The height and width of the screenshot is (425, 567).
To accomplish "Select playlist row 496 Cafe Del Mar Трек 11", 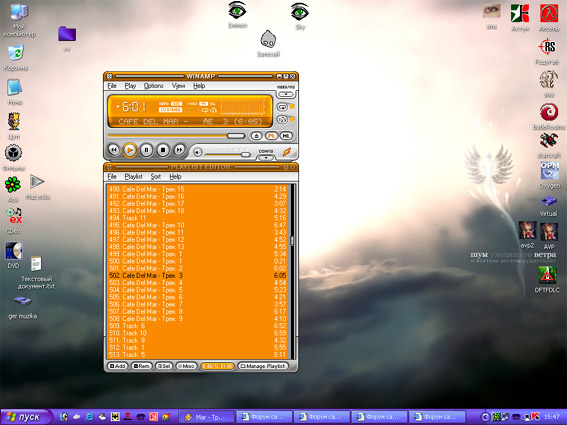I will 197,232.
